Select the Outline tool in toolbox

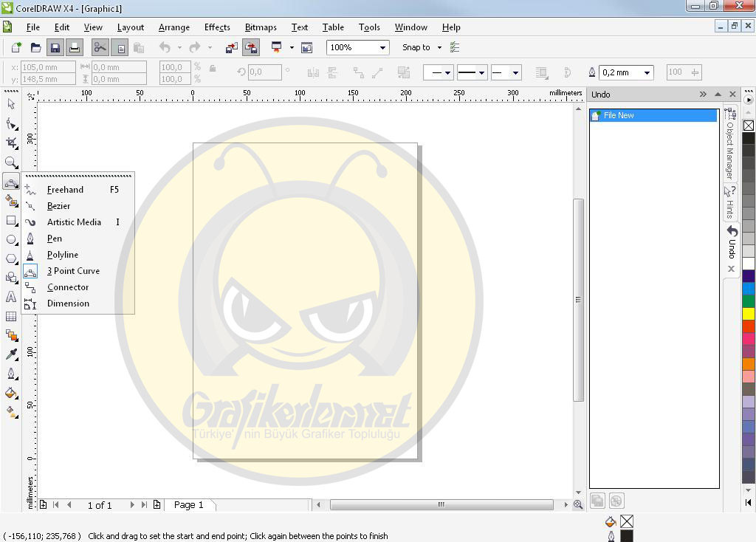pos(11,374)
